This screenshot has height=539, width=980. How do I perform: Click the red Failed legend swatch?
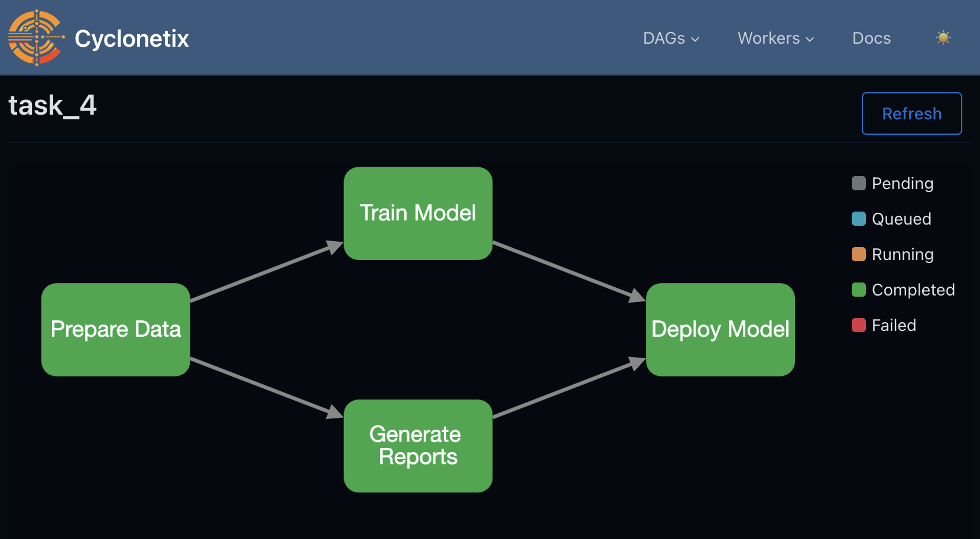pos(858,325)
